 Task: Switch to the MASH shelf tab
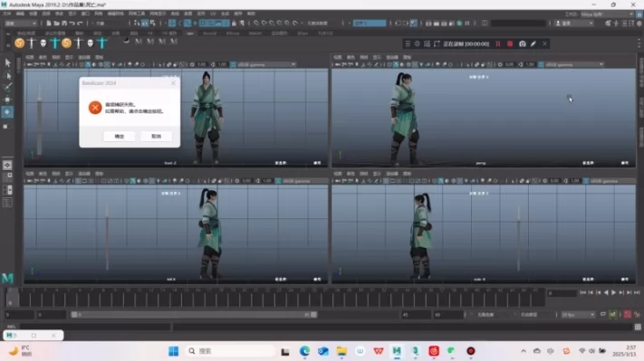[255, 33]
